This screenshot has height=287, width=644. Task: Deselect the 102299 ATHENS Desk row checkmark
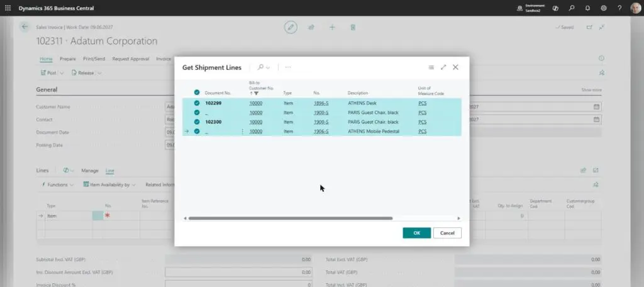tap(197, 103)
